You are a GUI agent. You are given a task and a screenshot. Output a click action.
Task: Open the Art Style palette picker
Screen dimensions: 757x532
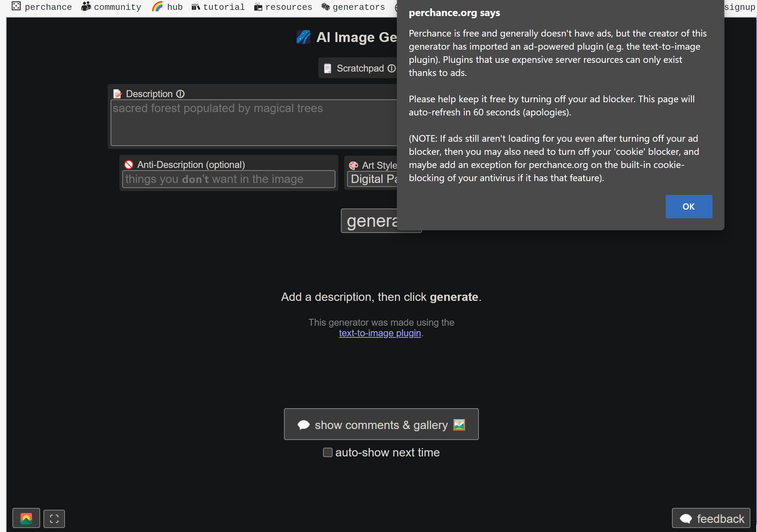pyautogui.click(x=353, y=165)
